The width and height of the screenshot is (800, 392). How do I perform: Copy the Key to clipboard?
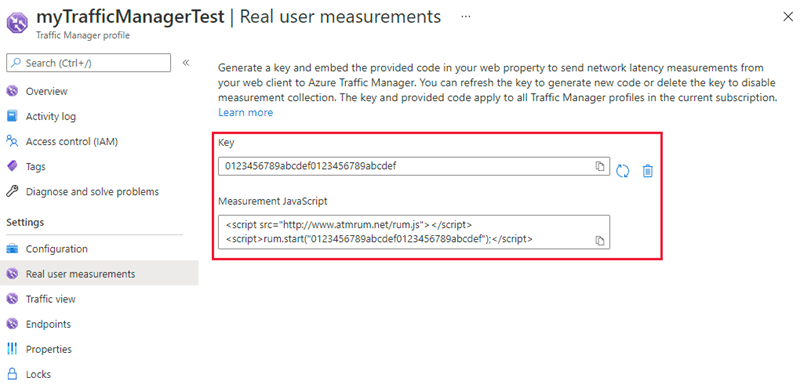600,166
